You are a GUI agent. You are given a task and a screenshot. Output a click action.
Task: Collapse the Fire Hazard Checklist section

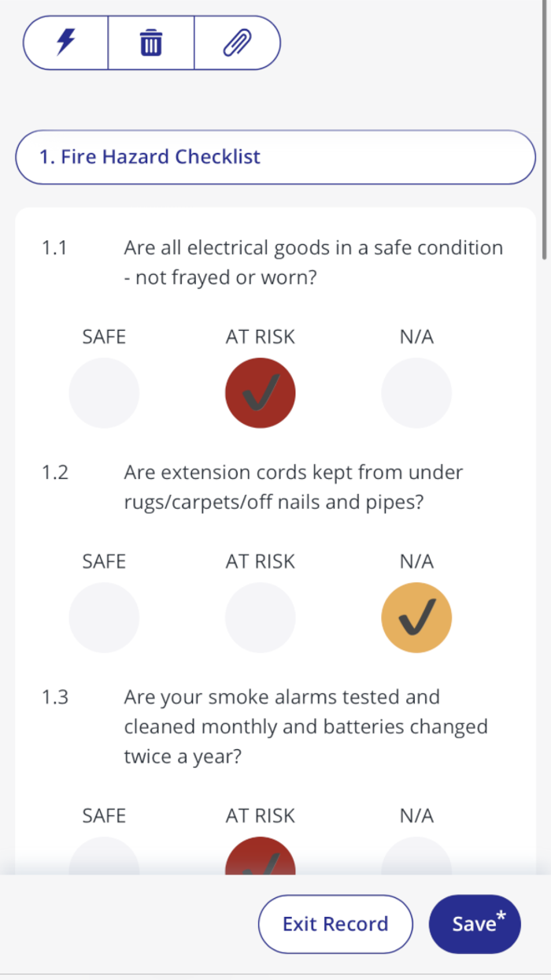click(275, 157)
